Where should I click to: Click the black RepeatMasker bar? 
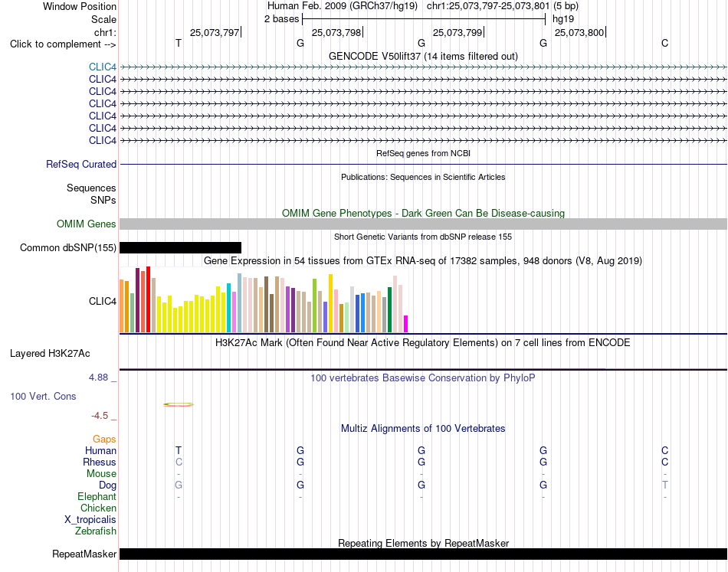[423, 554]
